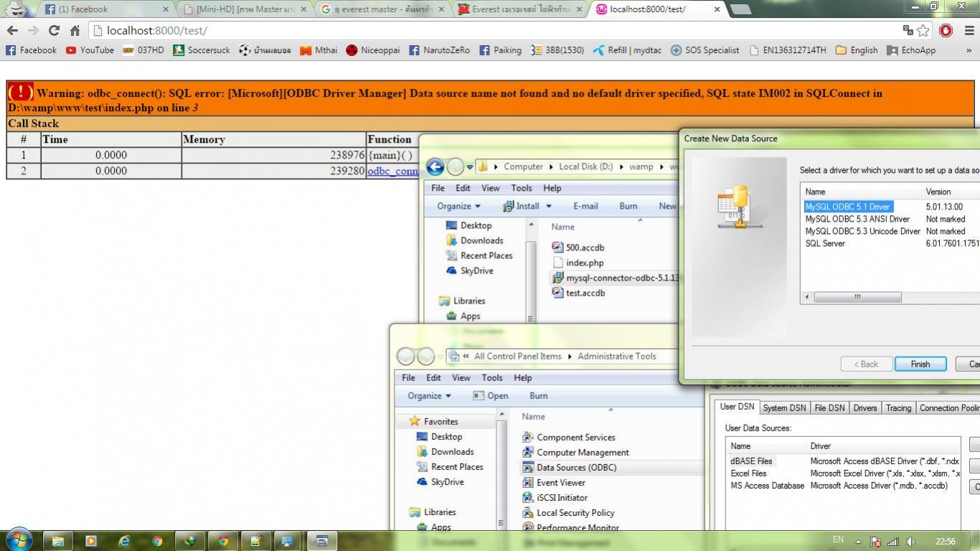Image resolution: width=980 pixels, height=551 pixels.
Task: Switch to the everest master search tab
Action: pyautogui.click(x=380, y=9)
